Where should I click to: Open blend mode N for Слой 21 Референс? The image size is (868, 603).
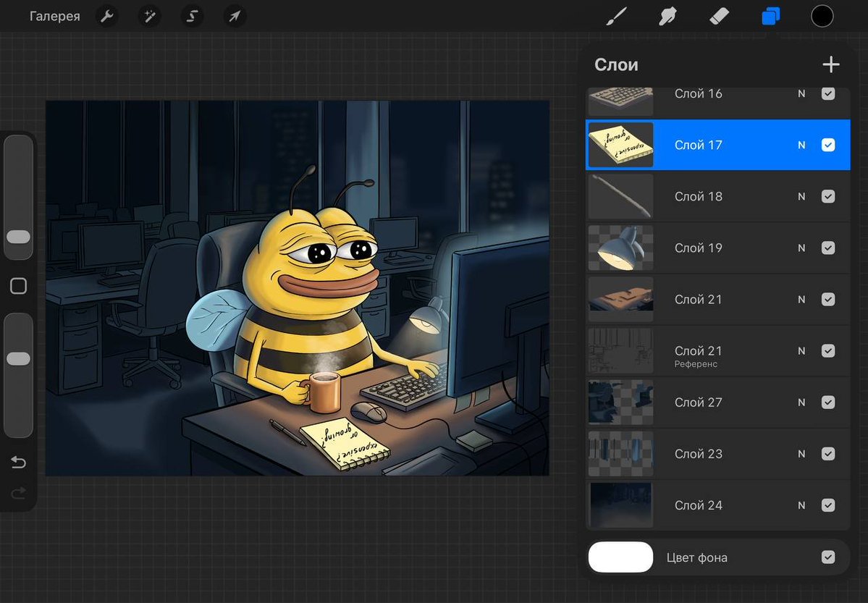(x=801, y=351)
